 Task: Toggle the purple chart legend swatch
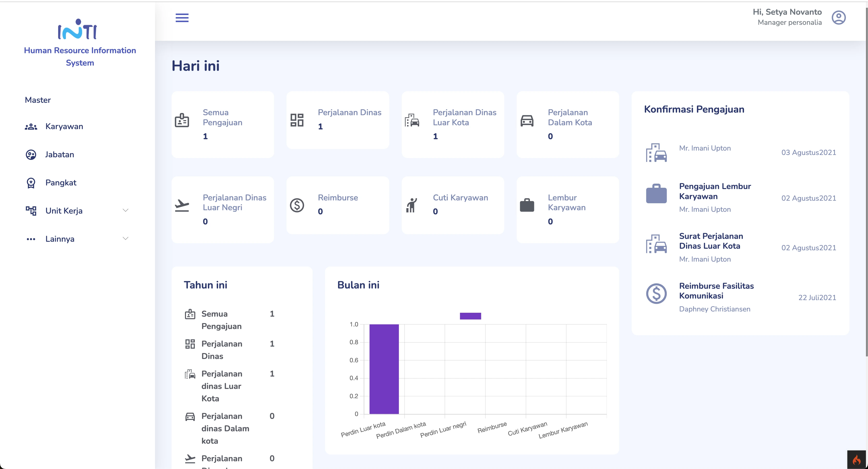point(470,316)
